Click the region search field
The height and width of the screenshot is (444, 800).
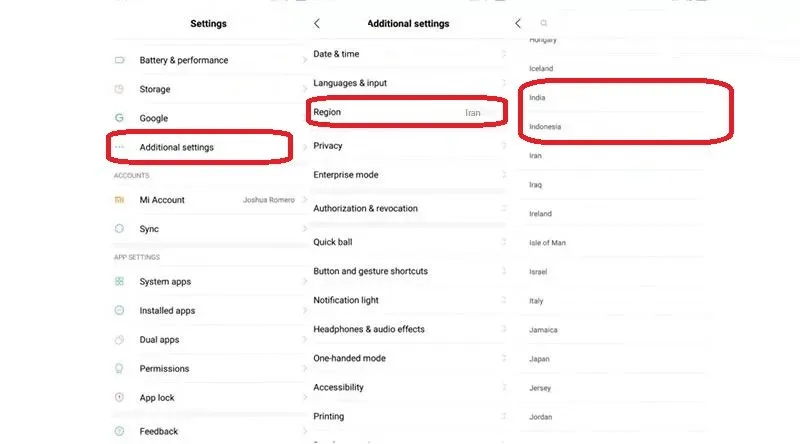600,23
